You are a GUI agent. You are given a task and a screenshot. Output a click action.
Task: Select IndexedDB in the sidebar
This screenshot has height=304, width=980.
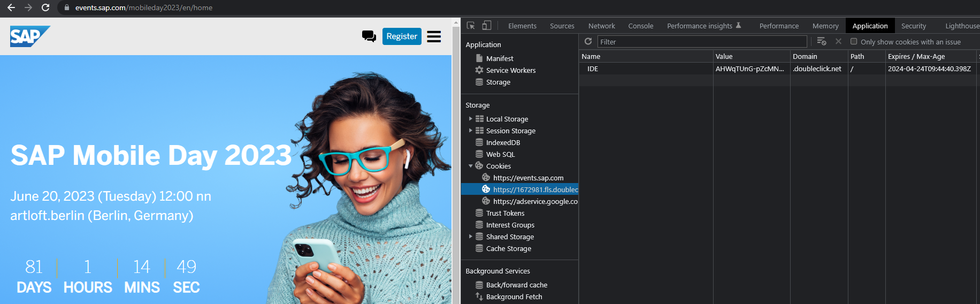503,142
